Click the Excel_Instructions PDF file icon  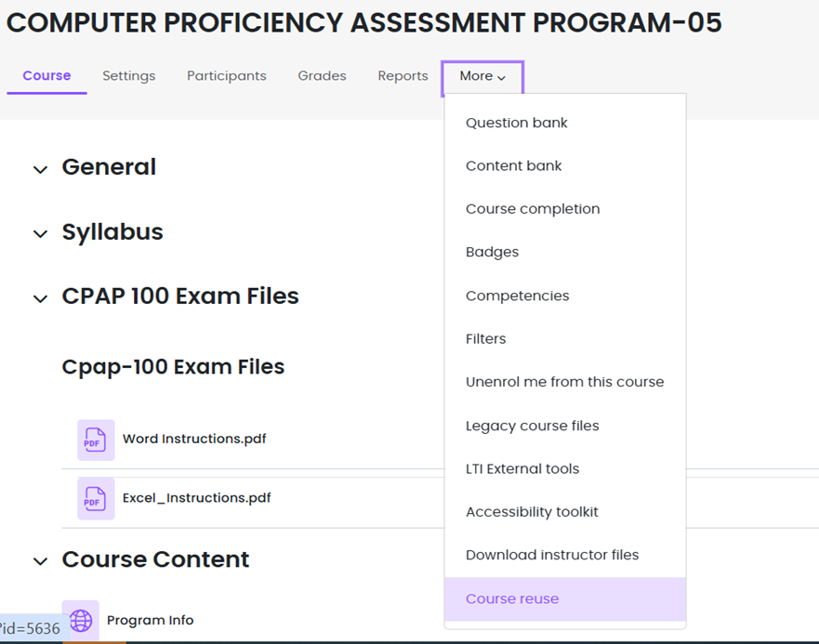click(96, 498)
